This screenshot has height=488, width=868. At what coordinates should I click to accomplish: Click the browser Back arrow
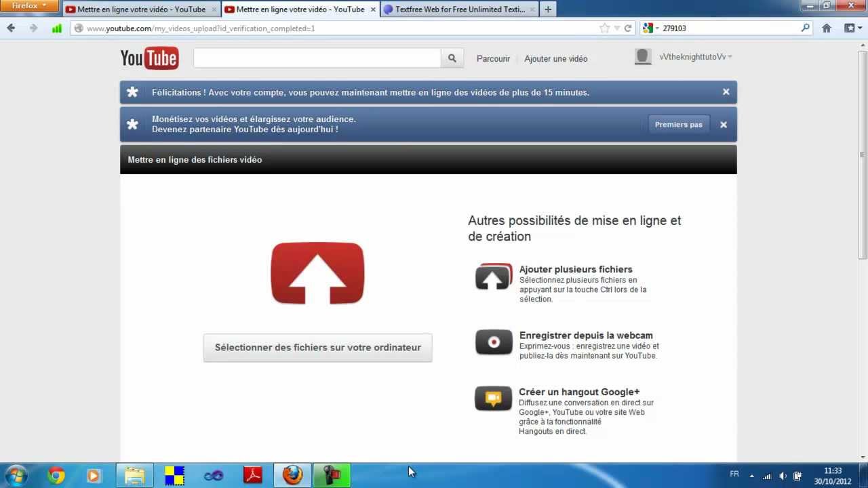(11, 28)
